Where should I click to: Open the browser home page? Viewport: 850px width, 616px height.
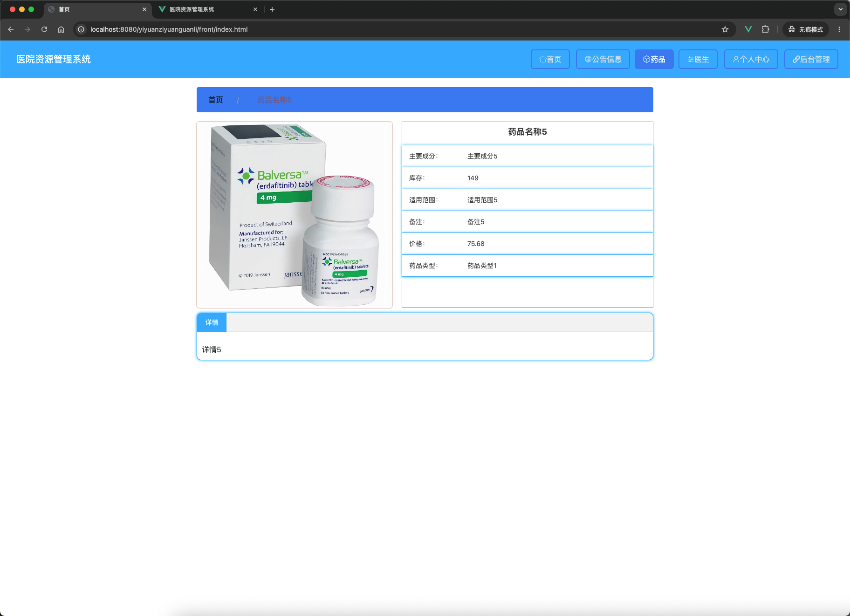(61, 29)
